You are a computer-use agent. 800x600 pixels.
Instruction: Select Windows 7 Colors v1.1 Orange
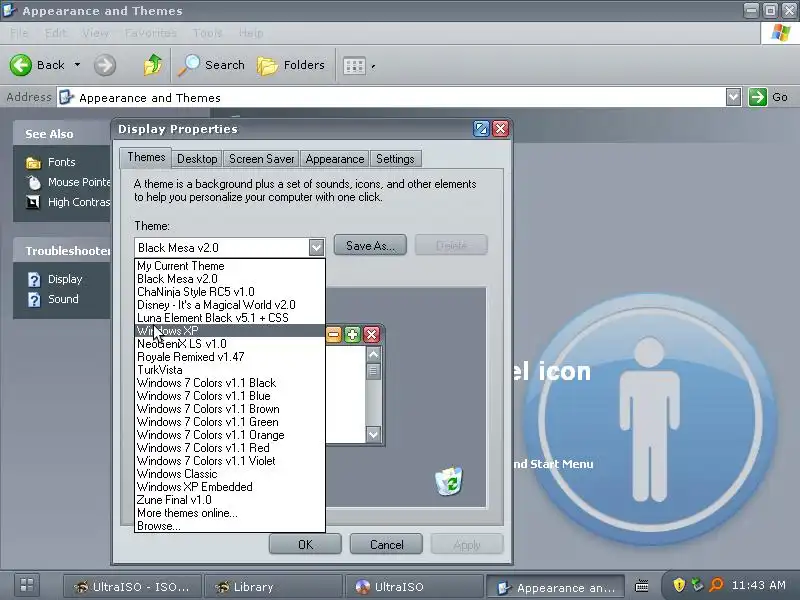coord(230,435)
